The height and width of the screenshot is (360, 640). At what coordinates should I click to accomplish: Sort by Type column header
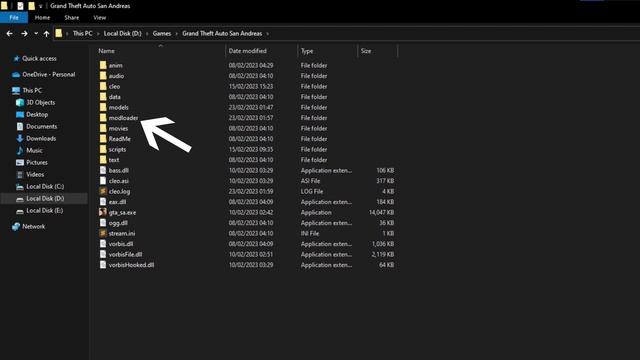point(307,51)
